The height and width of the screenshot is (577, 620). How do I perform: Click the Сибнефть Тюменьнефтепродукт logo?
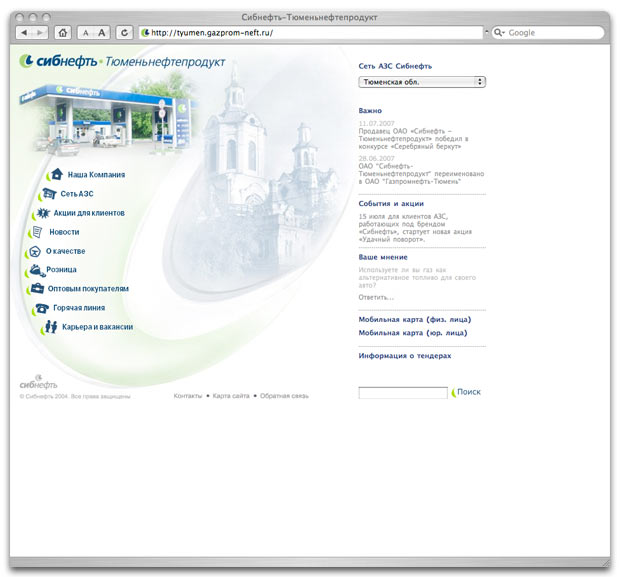tap(122, 61)
